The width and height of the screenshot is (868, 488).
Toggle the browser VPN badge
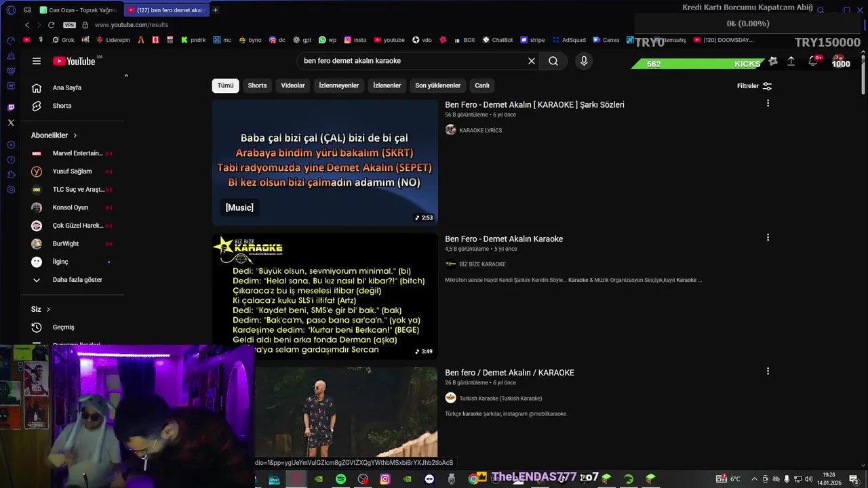[x=69, y=25]
